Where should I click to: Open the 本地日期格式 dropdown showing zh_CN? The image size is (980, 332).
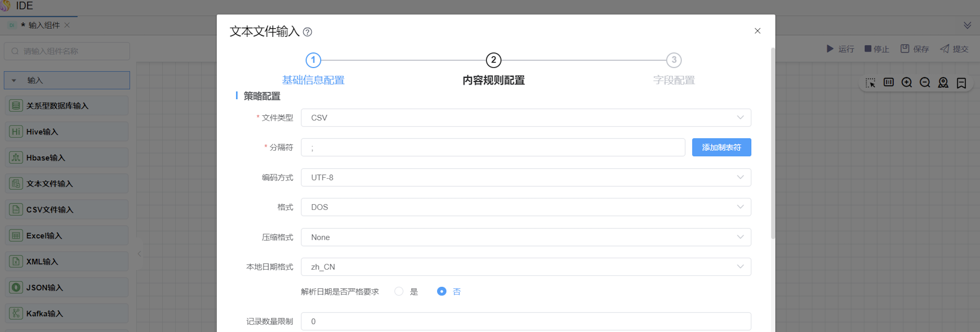coord(526,267)
